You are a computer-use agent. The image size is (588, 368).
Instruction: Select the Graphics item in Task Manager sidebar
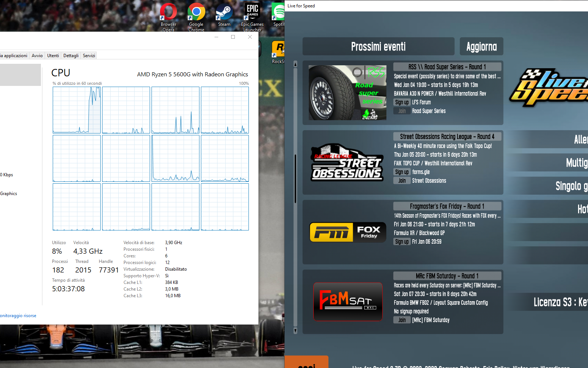coord(8,194)
